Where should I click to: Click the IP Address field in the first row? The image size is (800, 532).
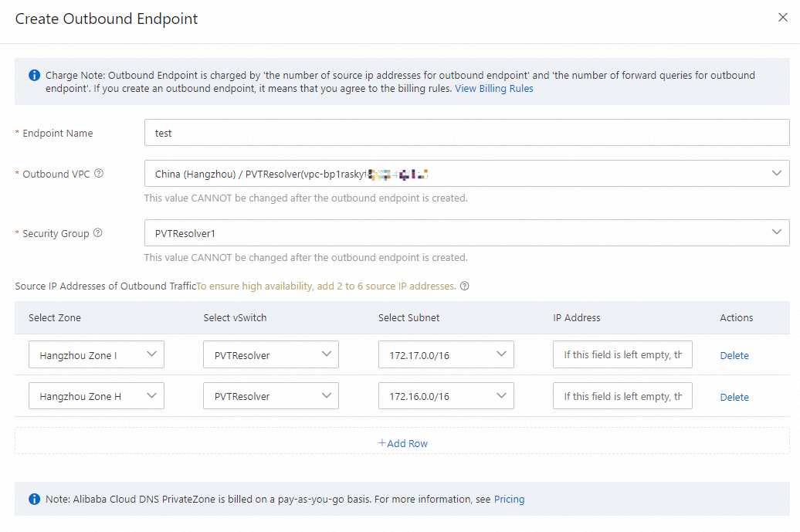pyautogui.click(x=622, y=355)
